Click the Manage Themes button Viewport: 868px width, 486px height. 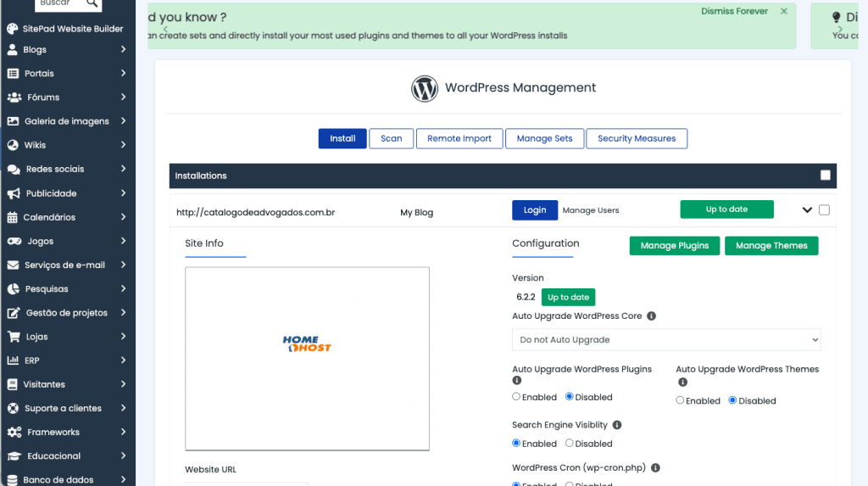(x=771, y=245)
